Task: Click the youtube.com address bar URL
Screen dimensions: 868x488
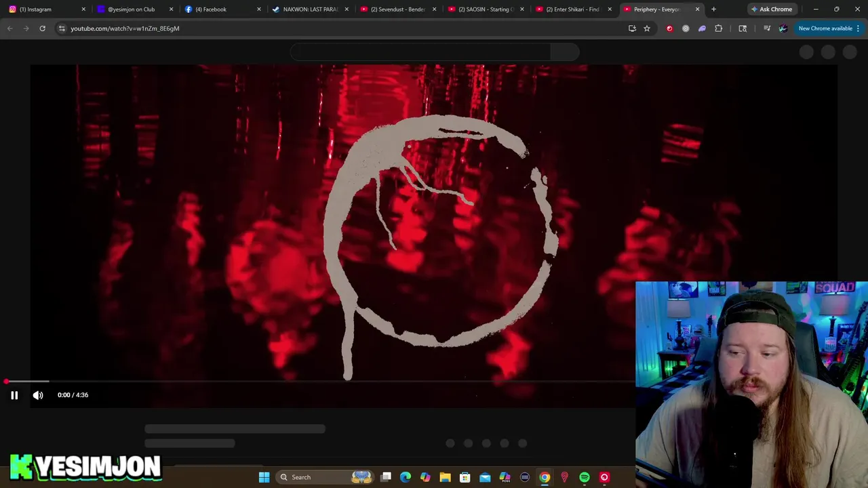Action: [125, 28]
